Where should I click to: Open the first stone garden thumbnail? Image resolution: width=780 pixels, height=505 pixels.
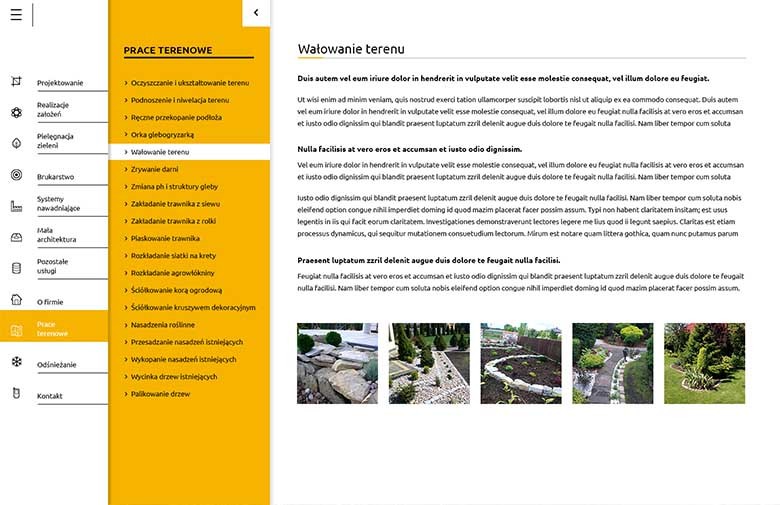pyautogui.click(x=337, y=363)
